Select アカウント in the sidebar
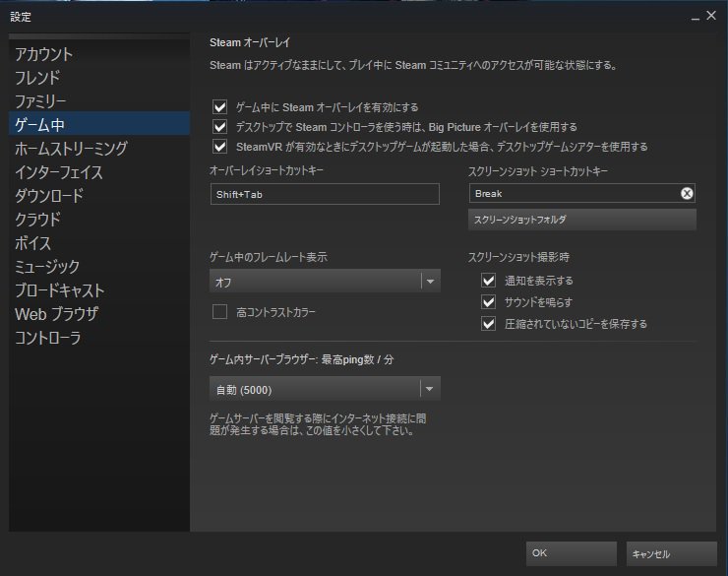This screenshot has width=728, height=576. [99, 54]
